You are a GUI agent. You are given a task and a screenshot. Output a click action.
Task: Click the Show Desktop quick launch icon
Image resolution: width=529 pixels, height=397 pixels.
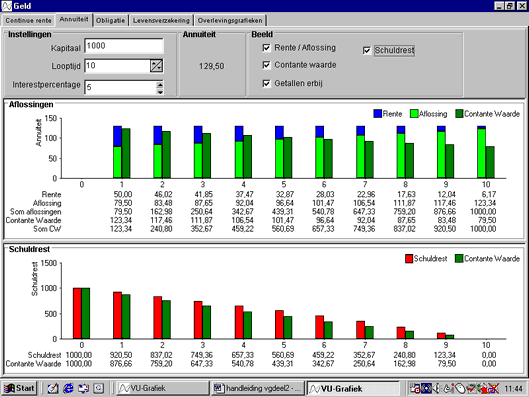tap(53, 389)
